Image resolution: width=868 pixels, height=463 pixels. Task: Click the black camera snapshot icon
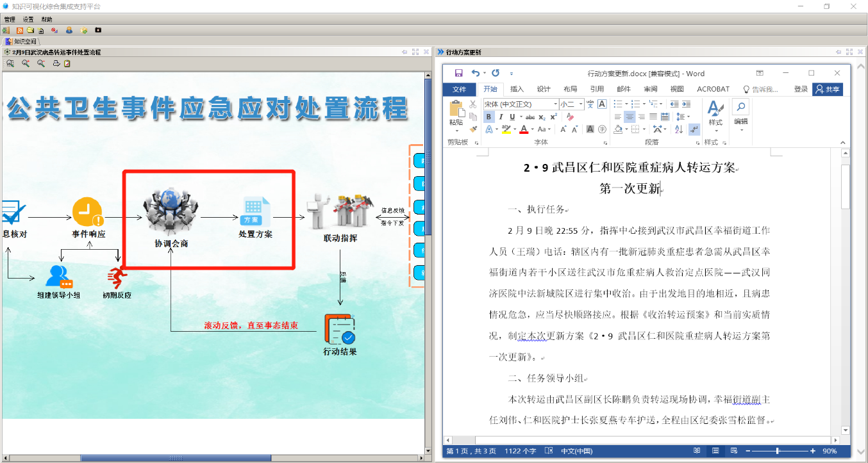(x=98, y=30)
